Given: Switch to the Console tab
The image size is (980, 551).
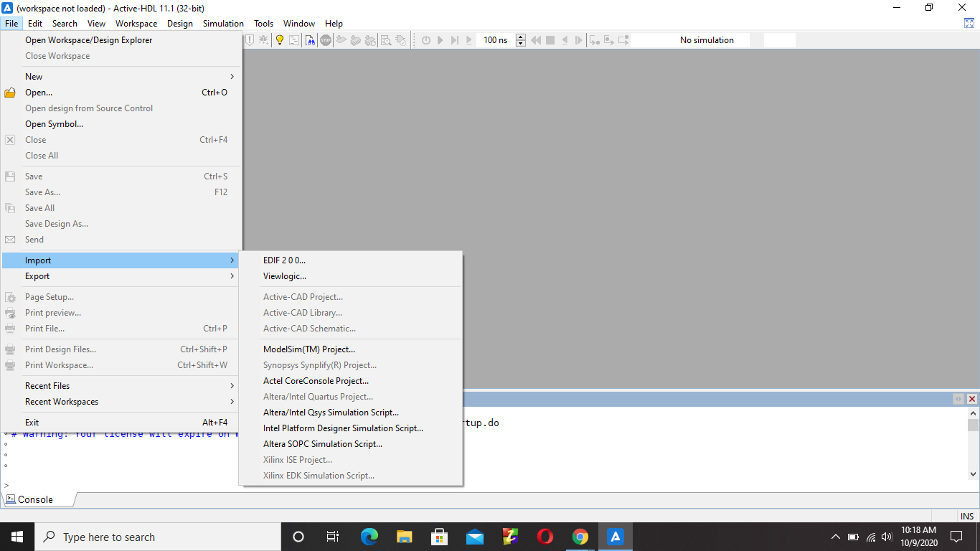Looking at the screenshot, I should (x=37, y=499).
